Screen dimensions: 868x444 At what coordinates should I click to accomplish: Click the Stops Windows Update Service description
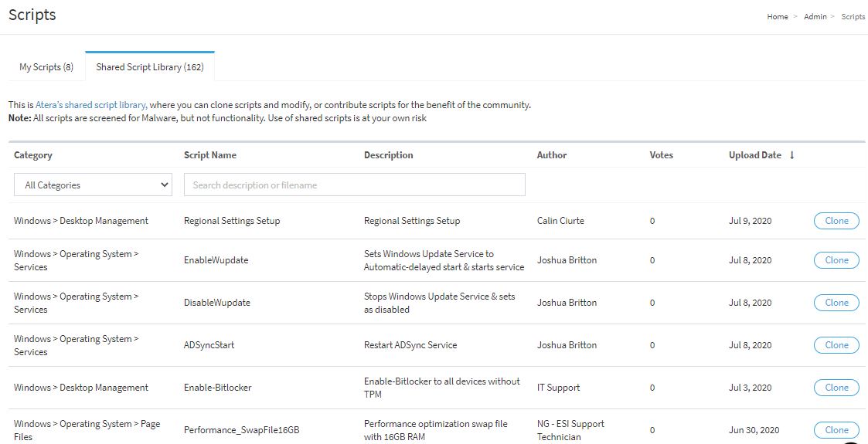440,303
